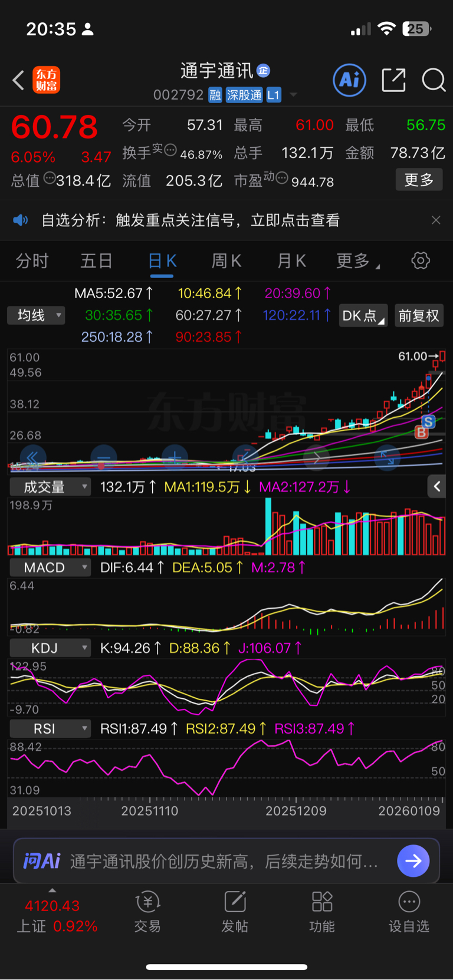Zoom in chart with plus control
Image resolution: width=453 pixels, height=980 pixels.
click(x=175, y=457)
